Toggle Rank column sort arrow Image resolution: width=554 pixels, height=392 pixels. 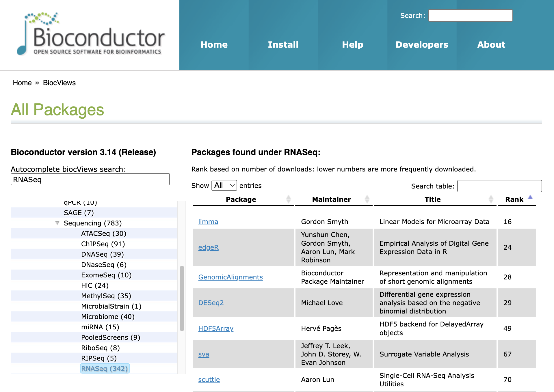pyautogui.click(x=530, y=197)
